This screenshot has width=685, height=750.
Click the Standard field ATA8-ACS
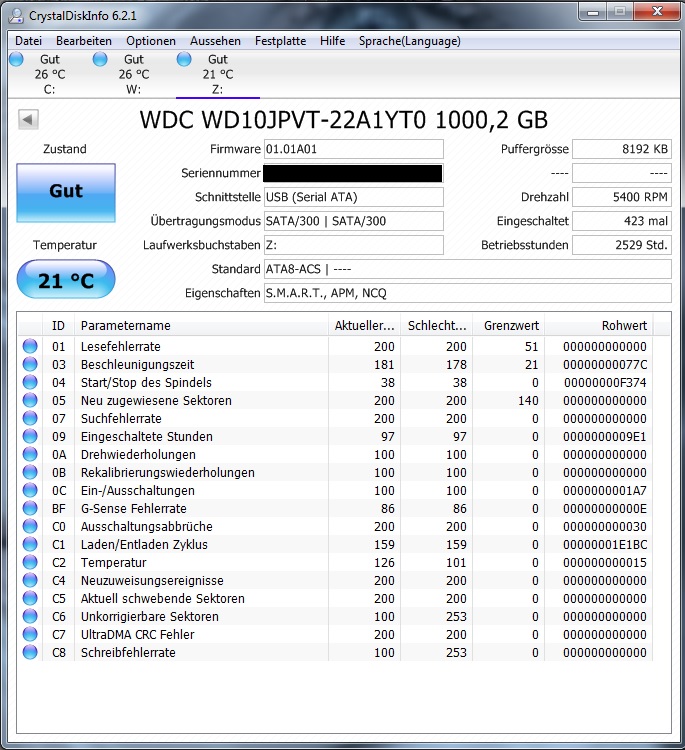point(467,269)
